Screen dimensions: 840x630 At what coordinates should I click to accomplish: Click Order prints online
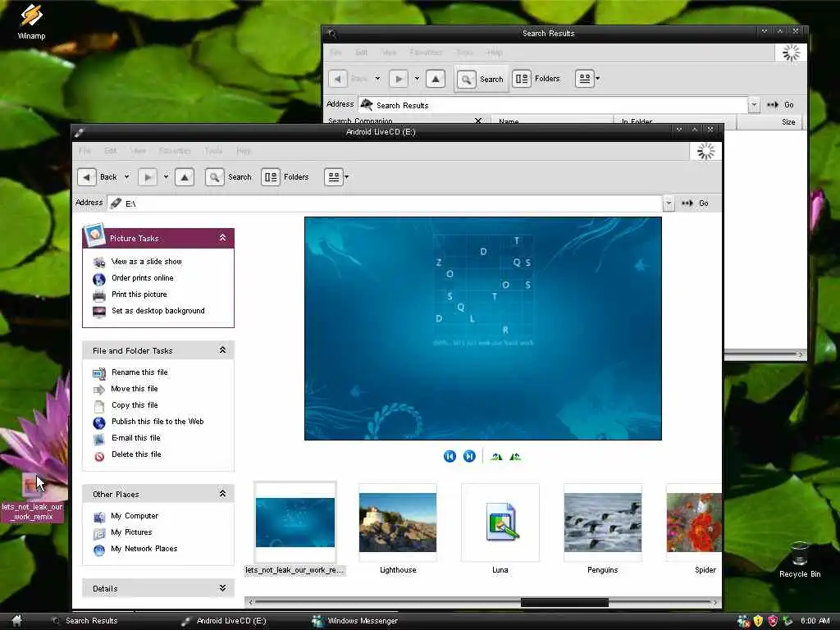[x=142, y=277]
